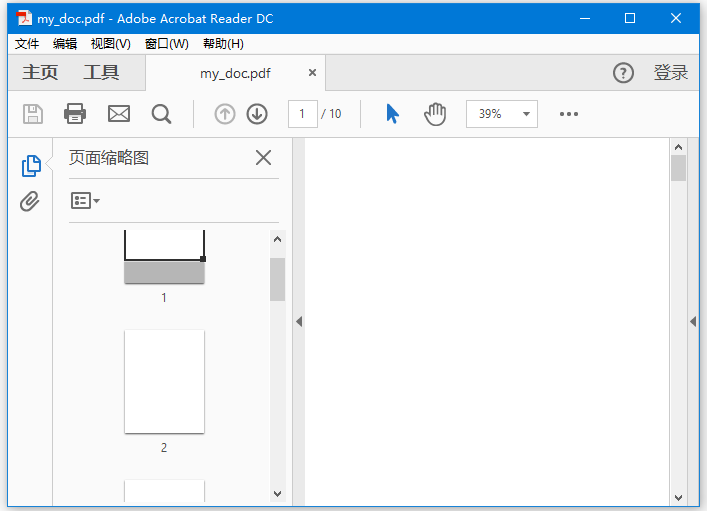Open Find text magnifier icon
This screenshot has height=511, width=707.
(161, 114)
